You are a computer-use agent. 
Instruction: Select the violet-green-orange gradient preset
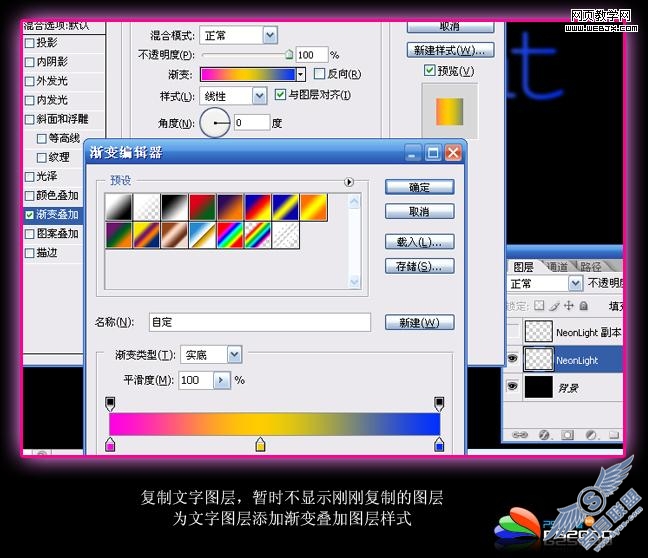pos(119,235)
